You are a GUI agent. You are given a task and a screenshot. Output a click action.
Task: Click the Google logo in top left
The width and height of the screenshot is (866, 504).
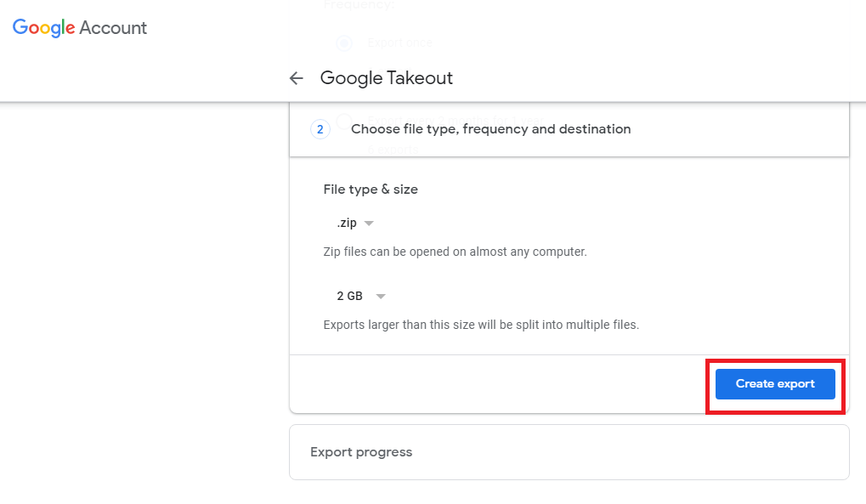(42, 27)
